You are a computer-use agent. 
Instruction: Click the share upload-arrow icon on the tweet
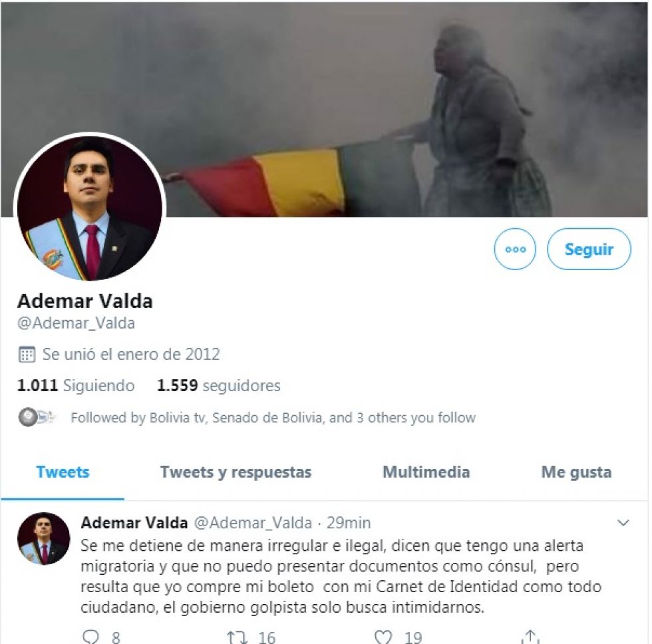point(530,637)
